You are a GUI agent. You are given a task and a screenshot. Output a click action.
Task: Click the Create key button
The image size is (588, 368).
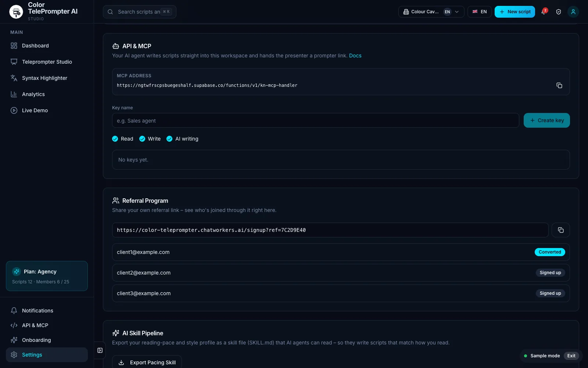(x=546, y=120)
